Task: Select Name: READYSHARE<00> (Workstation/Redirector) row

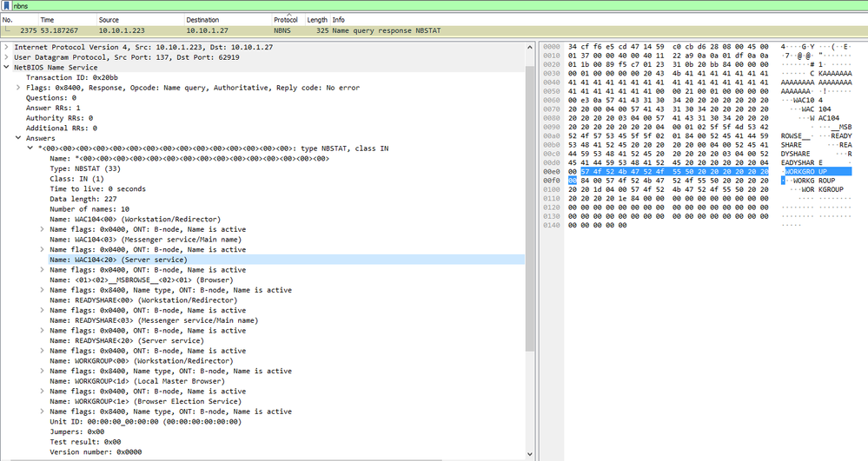Action: pyautogui.click(x=143, y=300)
